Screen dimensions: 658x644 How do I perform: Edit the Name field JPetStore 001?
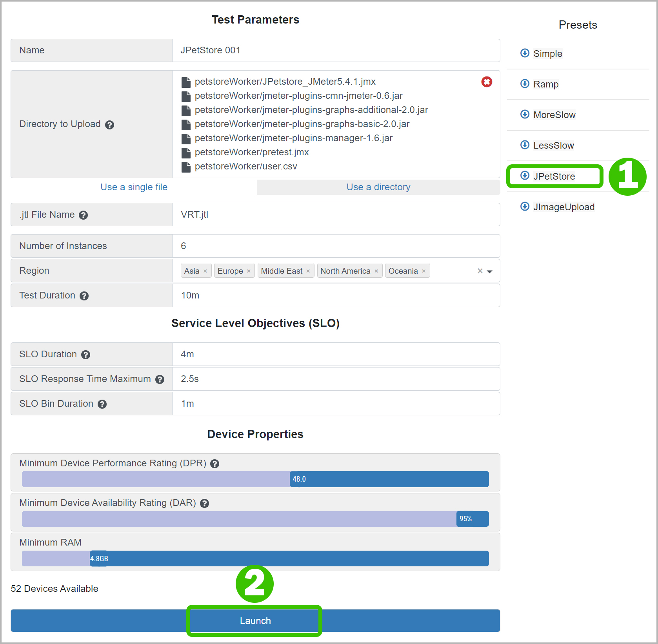[336, 50]
